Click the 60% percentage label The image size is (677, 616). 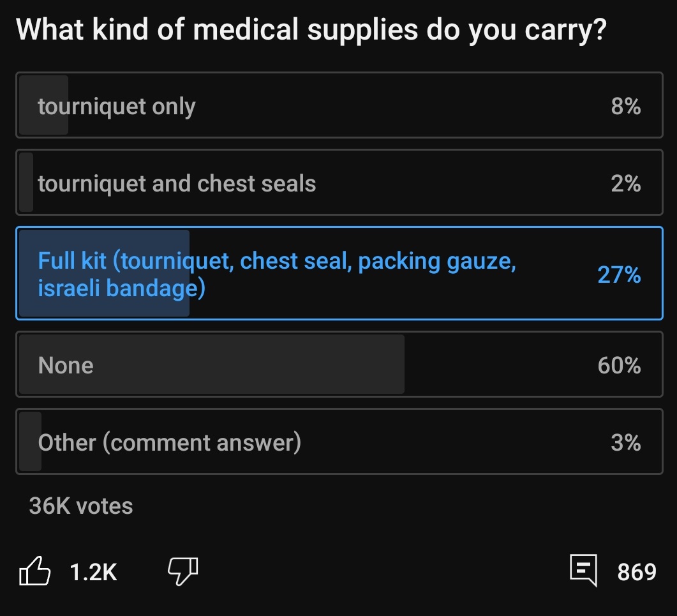pyautogui.click(x=618, y=365)
